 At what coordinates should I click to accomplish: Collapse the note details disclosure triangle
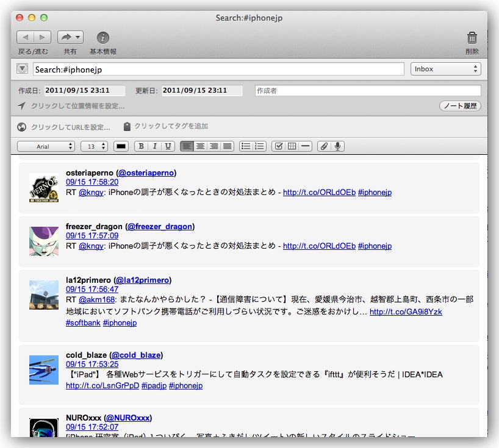(x=23, y=69)
